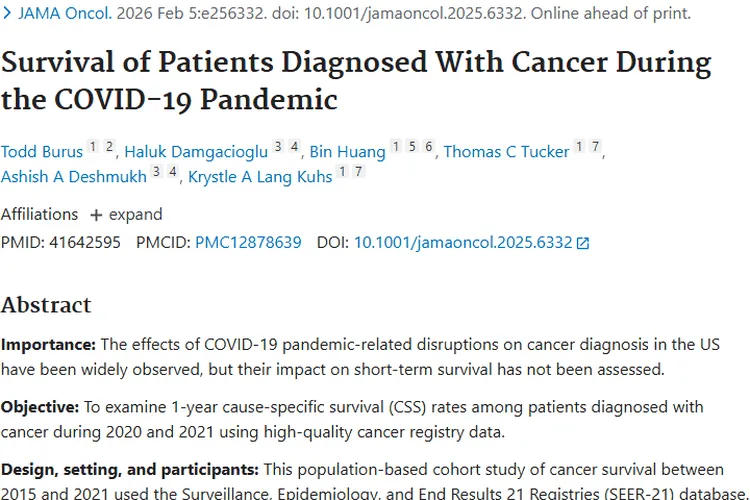This screenshot has height=500, width=750.
Task: Open affiliation 3 next to Haluk Damgacioglu
Action: point(282,147)
